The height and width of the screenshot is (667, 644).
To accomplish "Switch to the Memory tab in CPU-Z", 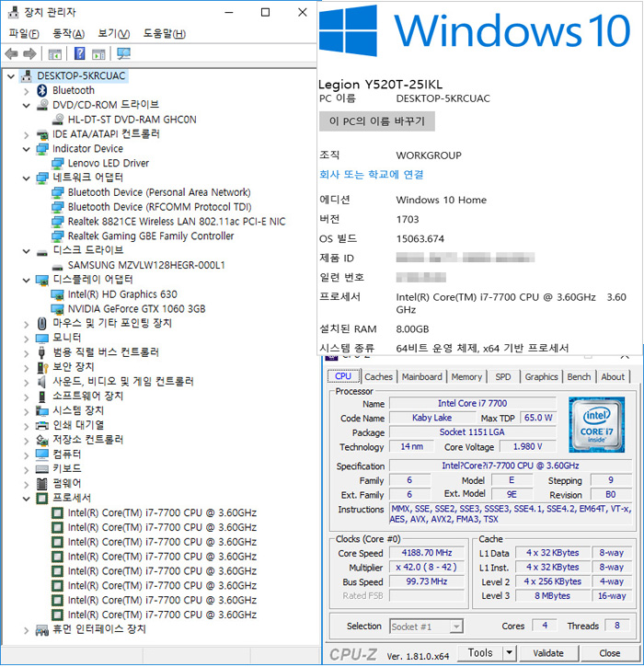I will pyautogui.click(x=466, y=377).
